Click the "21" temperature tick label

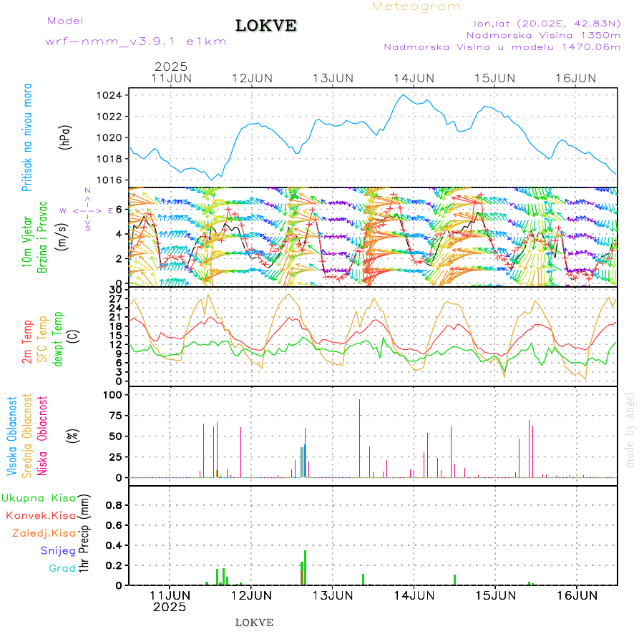[116, 317]
